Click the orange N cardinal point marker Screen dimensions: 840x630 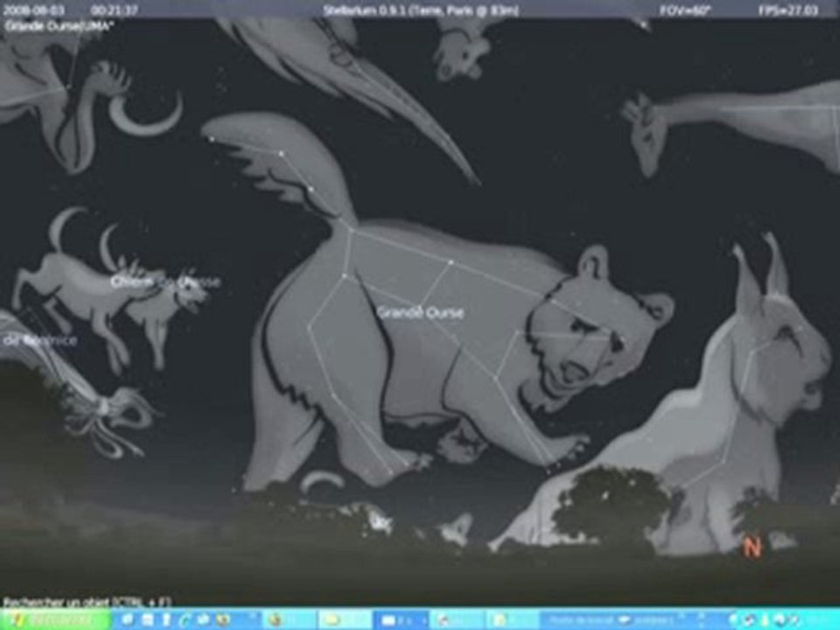pyautogui.click(x=752, y=548)
